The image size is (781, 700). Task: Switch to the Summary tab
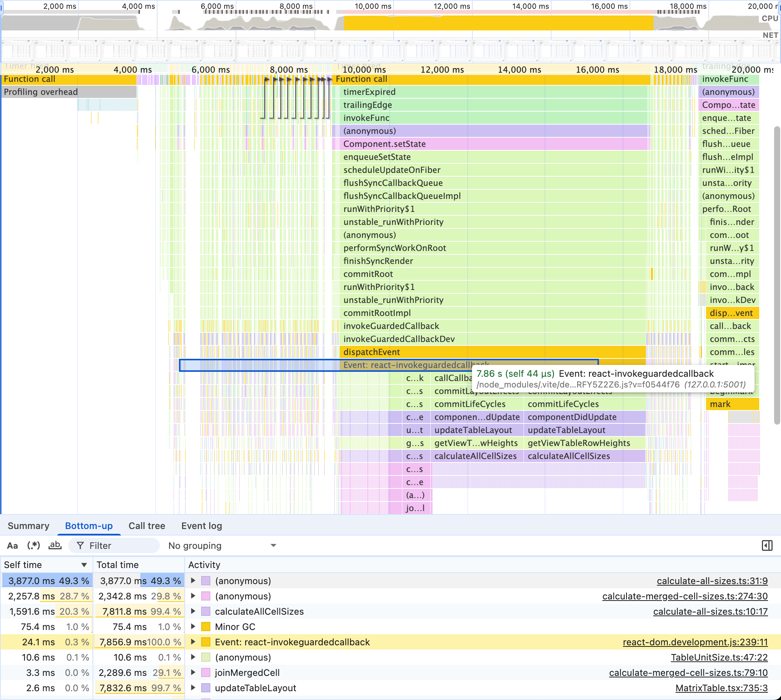28,526
